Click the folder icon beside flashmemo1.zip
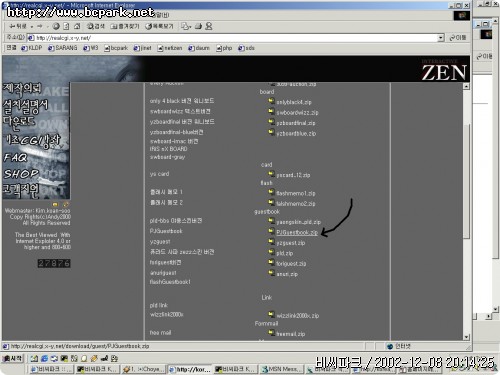This screenshot has width=500, height=375. (272, 192)
